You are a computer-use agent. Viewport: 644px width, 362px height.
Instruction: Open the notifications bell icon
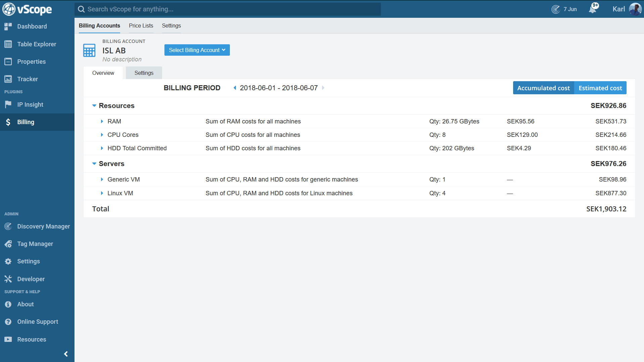tap(593, 9)
